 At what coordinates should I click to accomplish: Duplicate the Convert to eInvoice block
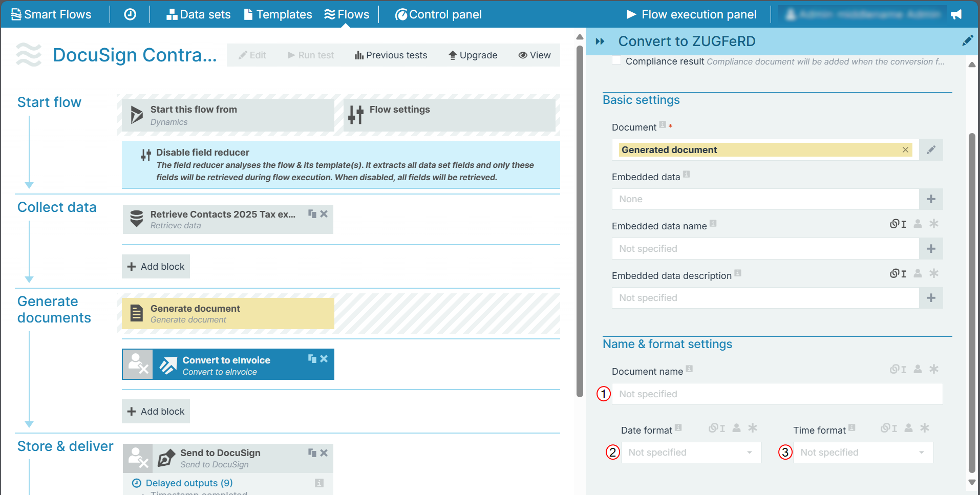312,359
